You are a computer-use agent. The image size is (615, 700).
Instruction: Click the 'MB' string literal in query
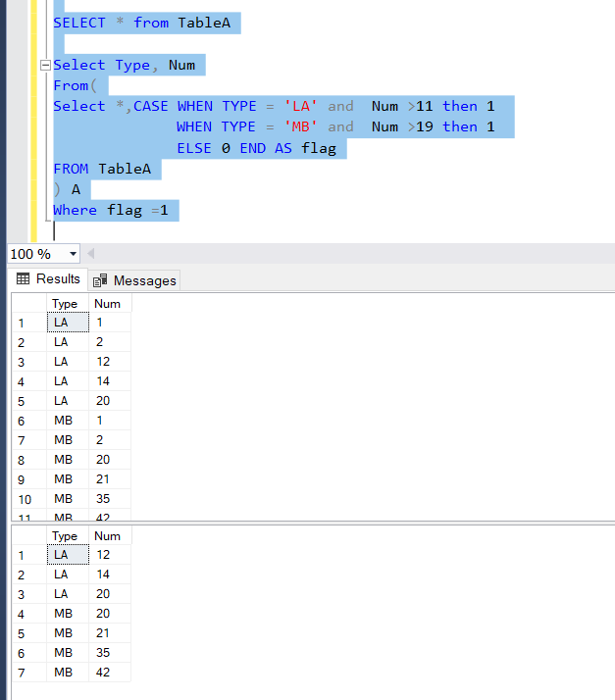[300, 126]
